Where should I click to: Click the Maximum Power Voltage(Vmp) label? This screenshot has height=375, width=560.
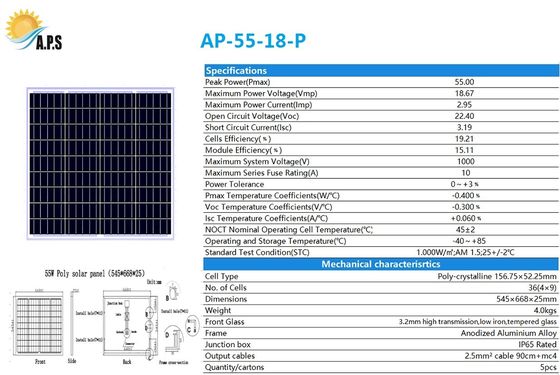[x=261, y=94]
